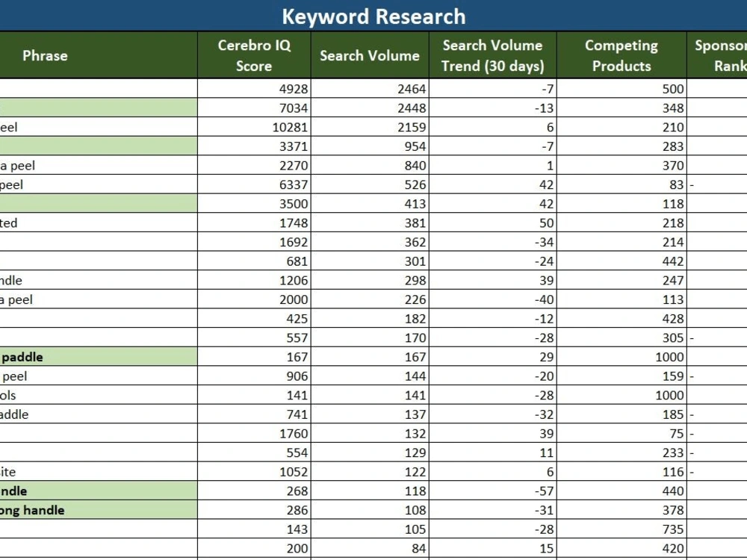747x560 pixels.
Task: Click Cerebro IQ Score cell 425
Action: (254, 319)
